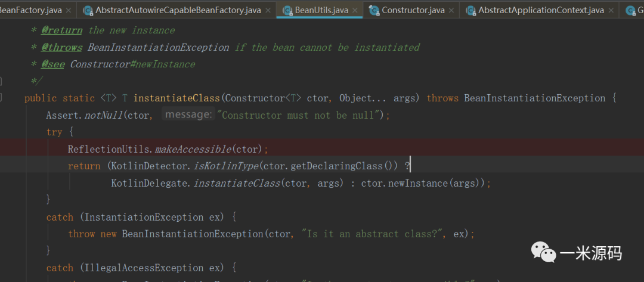Viewport: 644px width, 282px height.
Task: Switch to the Constructor.java tab
Action: pos(413,10)
